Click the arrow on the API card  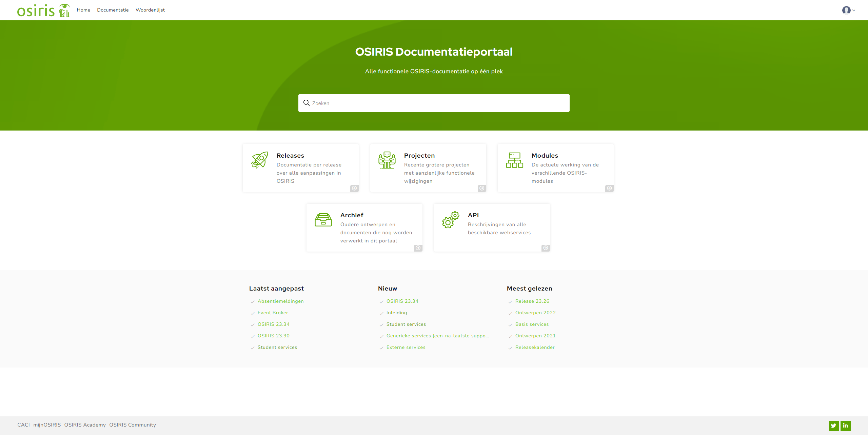pos(546,248)
